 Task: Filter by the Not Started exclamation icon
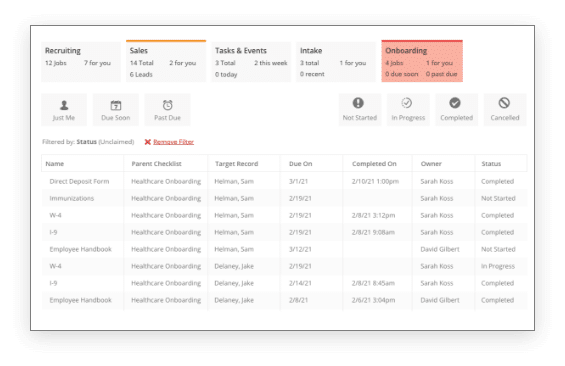coord(358,103)
